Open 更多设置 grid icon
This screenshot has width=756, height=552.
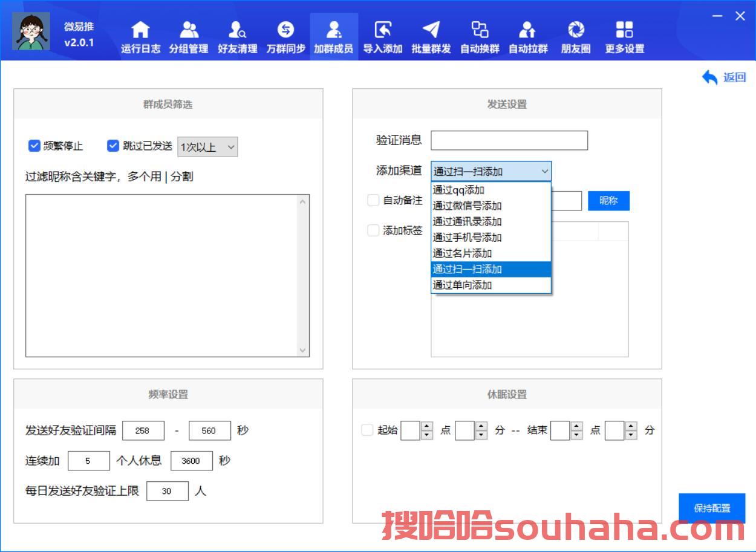624,30
